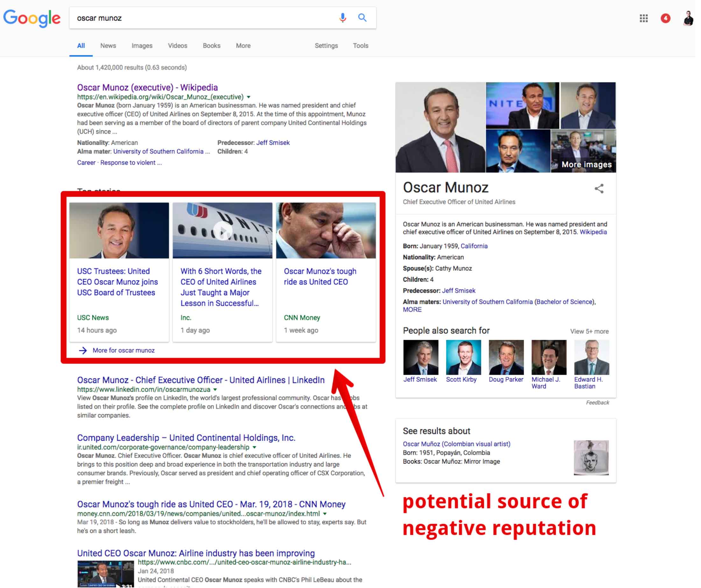Click arrow icon beside More for oscar munoz
This screenshot has height=588, width=701.
[x=83, y=351]
